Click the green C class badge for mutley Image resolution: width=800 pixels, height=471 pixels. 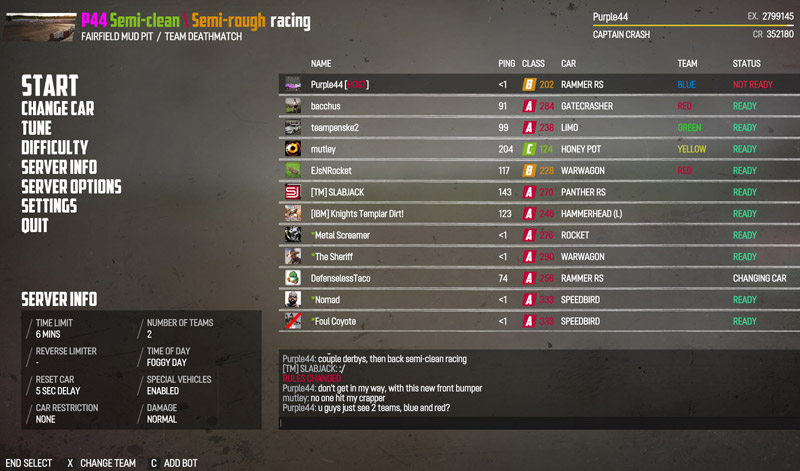click(x=529, y=149)
